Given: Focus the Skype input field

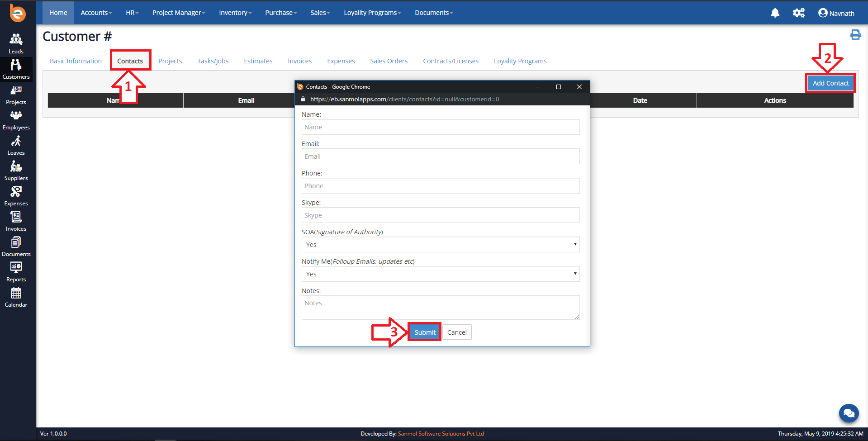Looking at the screenshot, I should point(441,215).
